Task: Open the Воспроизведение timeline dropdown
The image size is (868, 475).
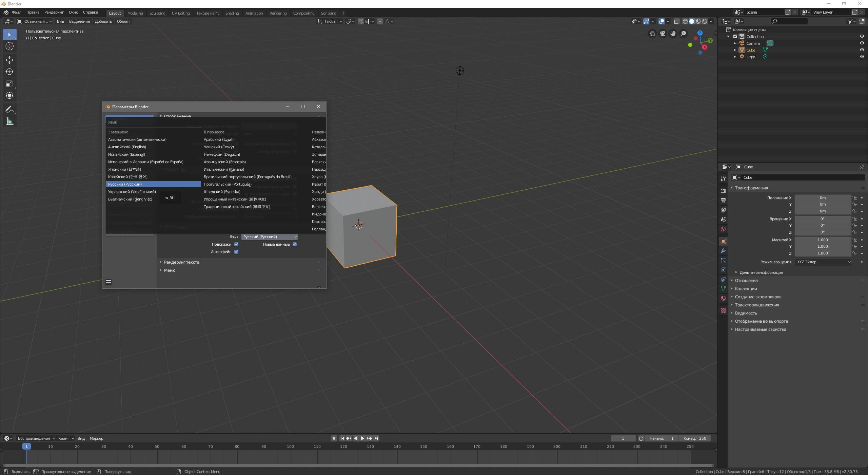Action: (x=36, y=438)
